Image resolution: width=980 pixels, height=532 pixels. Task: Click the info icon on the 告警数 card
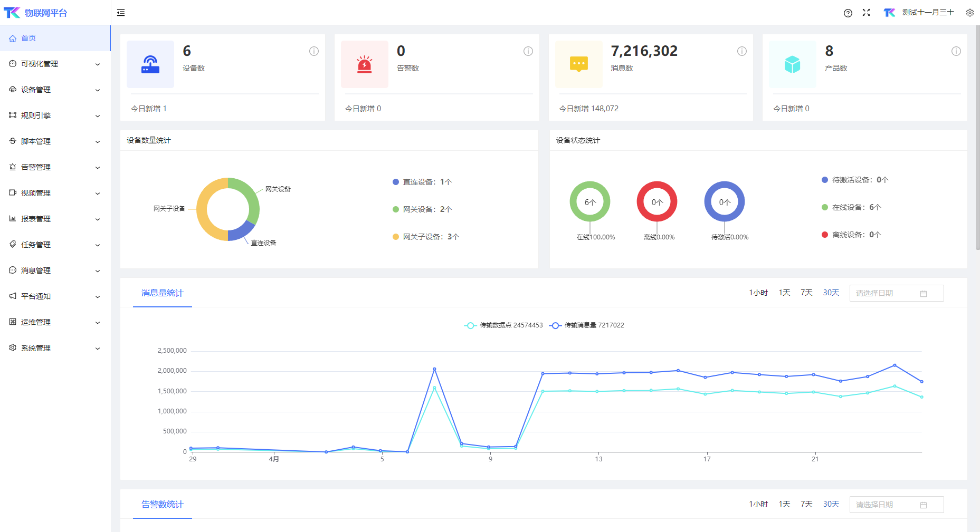pos(528,51)
